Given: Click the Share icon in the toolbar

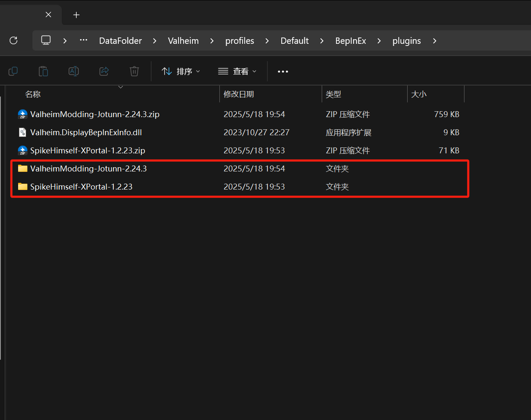Looking at the screenshot, I should pos(104,71).
